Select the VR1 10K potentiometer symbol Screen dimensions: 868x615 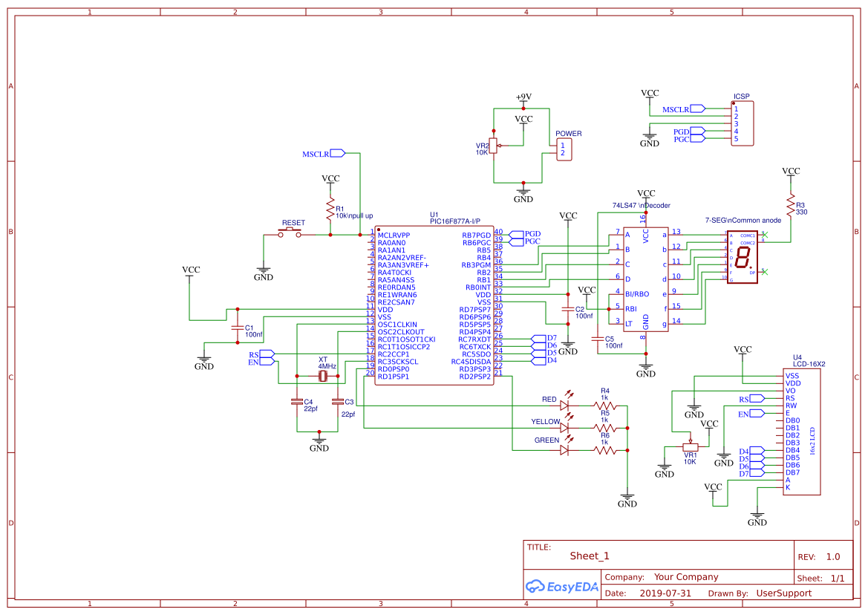pyautogui.click(x=689, y=448)
